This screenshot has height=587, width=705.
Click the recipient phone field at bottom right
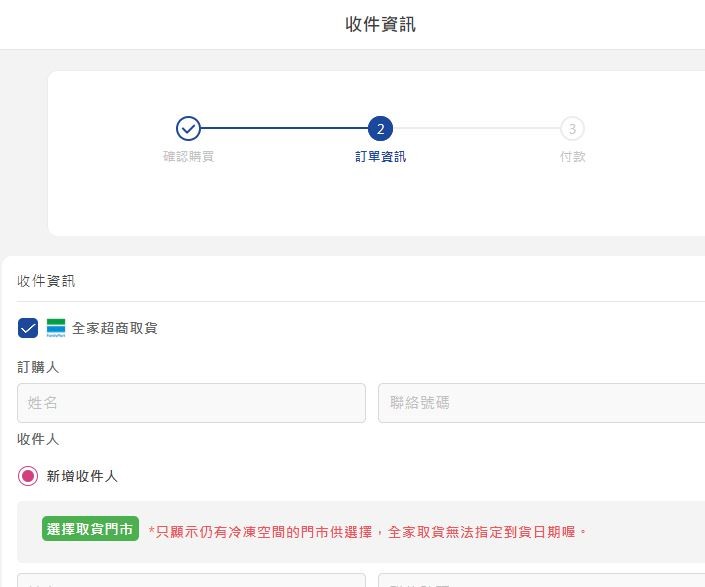point(541,580)
